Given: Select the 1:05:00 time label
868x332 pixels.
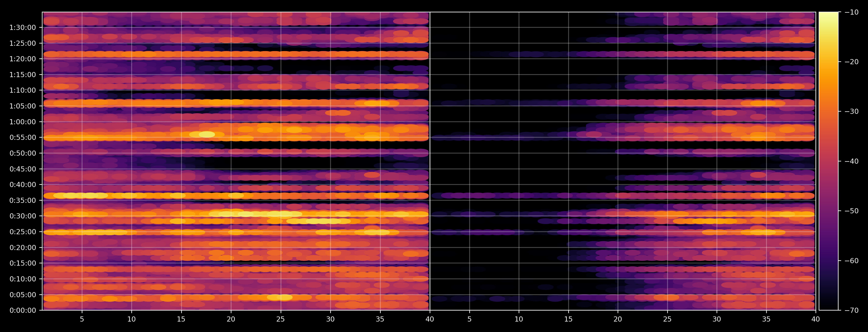Looking at the screenshot, I should tap(23, 106).
